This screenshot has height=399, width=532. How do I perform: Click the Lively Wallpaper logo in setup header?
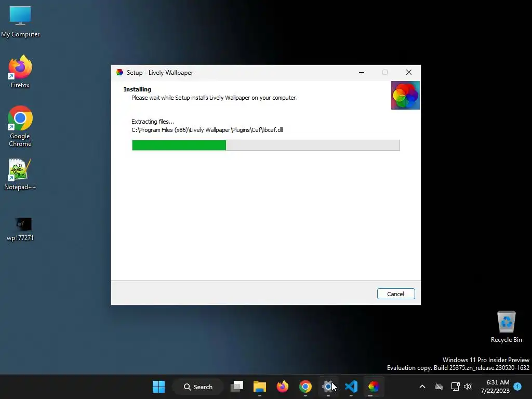405,96
